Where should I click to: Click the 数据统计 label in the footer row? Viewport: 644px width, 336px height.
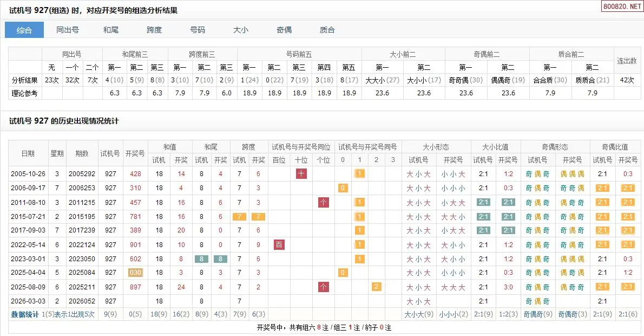coord(25,314)
